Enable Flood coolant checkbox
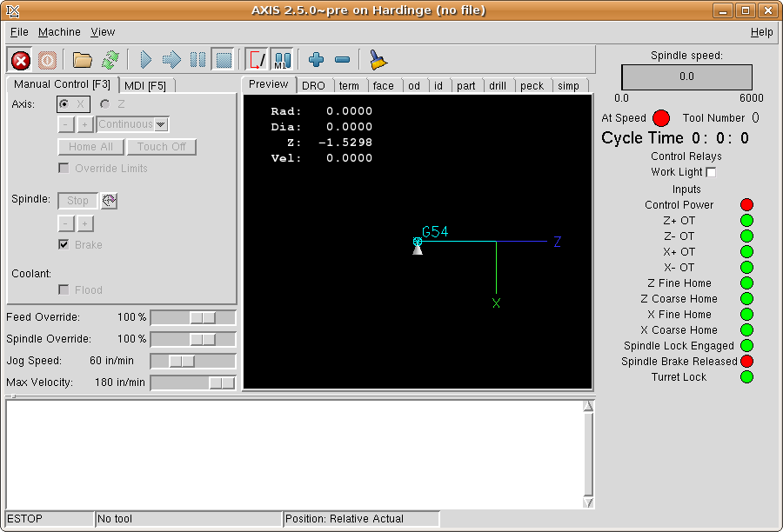This screenshot has height=532, width=783. tap(64, 290)
